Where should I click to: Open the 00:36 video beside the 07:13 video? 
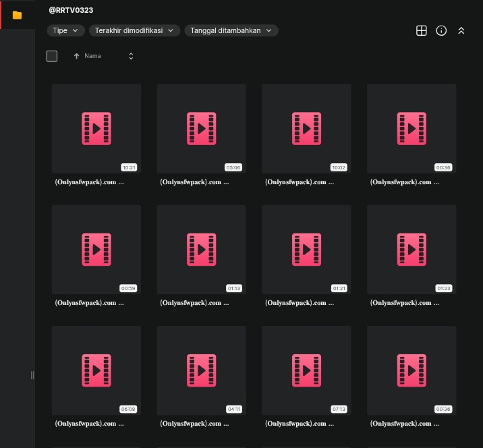(411, 370)
